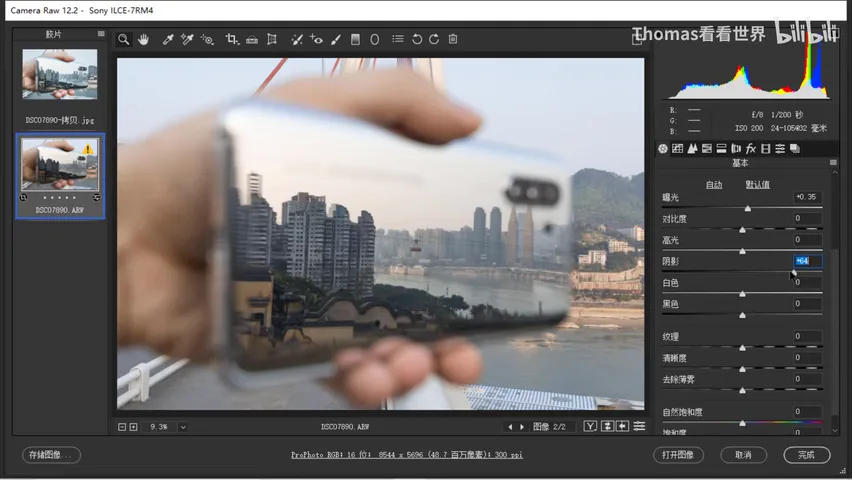The height and width of the screenshot is (480, 852).
Task: Adjust the Highlights (高光) slider
Action: click(x=742, y=251)
